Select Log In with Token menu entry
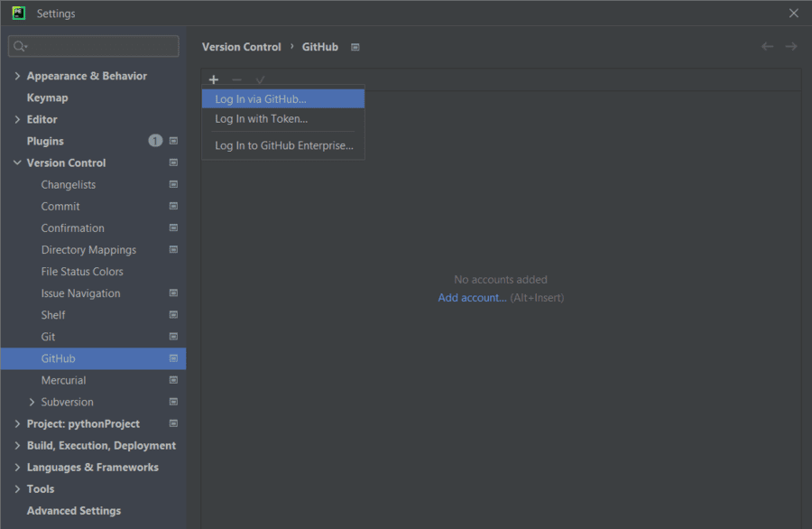 [x=261, y=118]
